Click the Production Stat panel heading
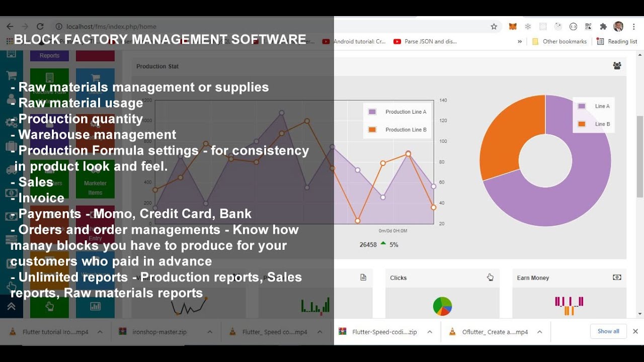This screenshot has width=644, height=362. click(x=157, y=66)
